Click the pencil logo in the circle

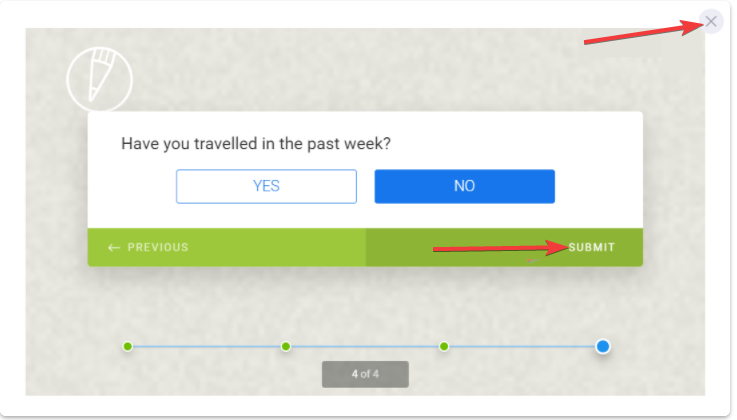point(99,78)
